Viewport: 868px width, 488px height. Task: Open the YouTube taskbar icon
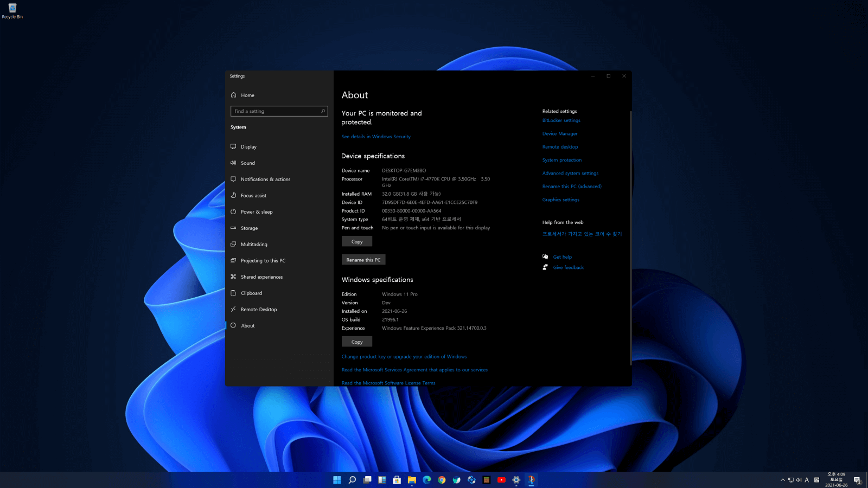(501, 480)
